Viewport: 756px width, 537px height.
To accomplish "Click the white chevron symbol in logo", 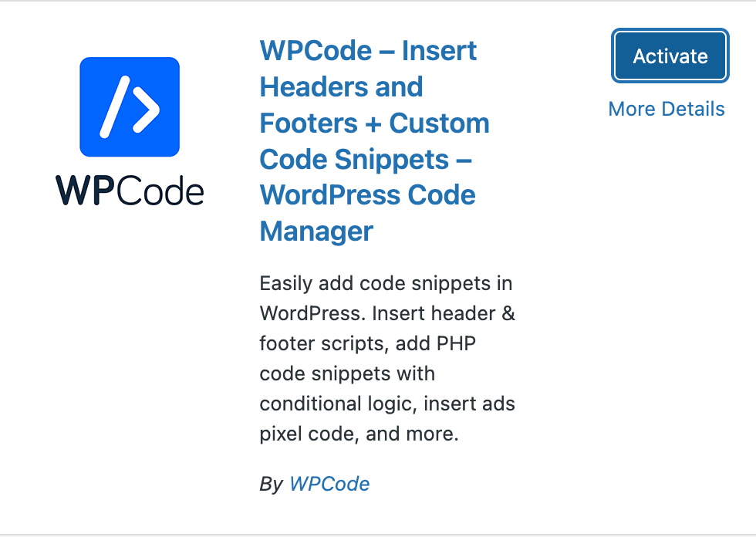I will [x=147, y=110].
